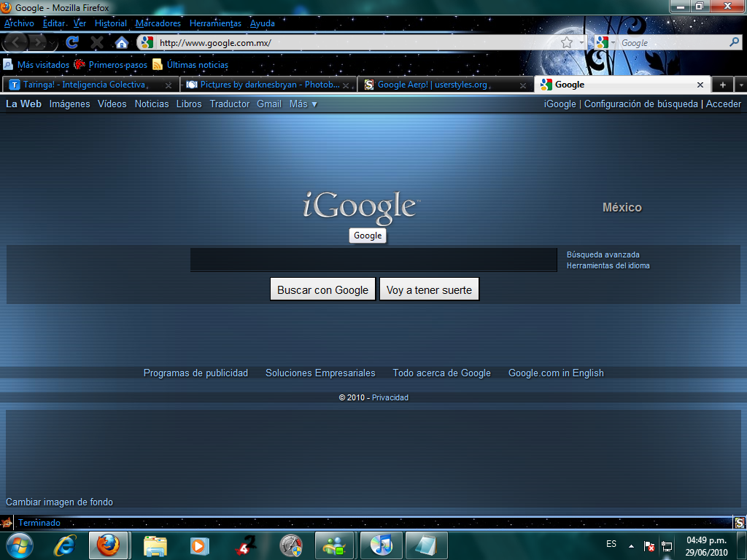Open the Editar menu

pos(54,23)
